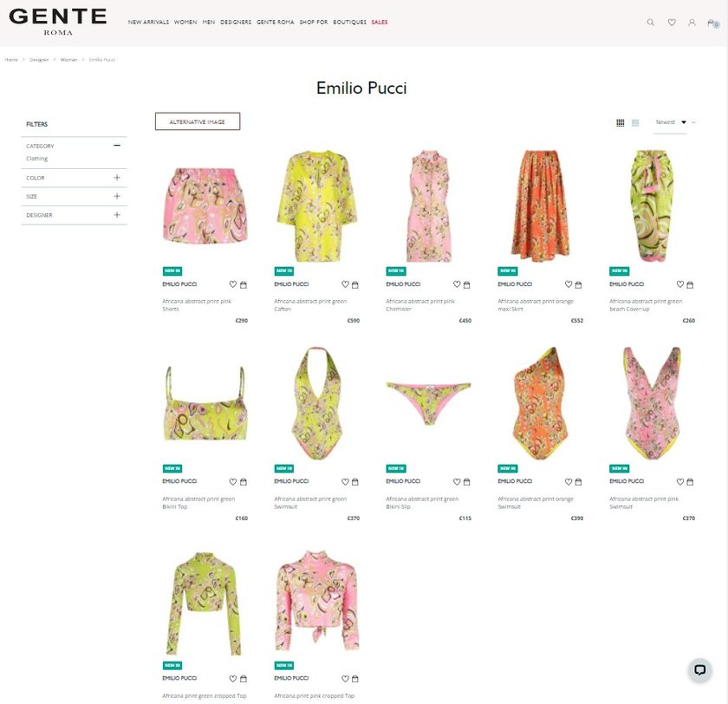Open the pink Chemisier product thumbnail
This screenshot has width=728, height=704.
click(x=428, y=205)
